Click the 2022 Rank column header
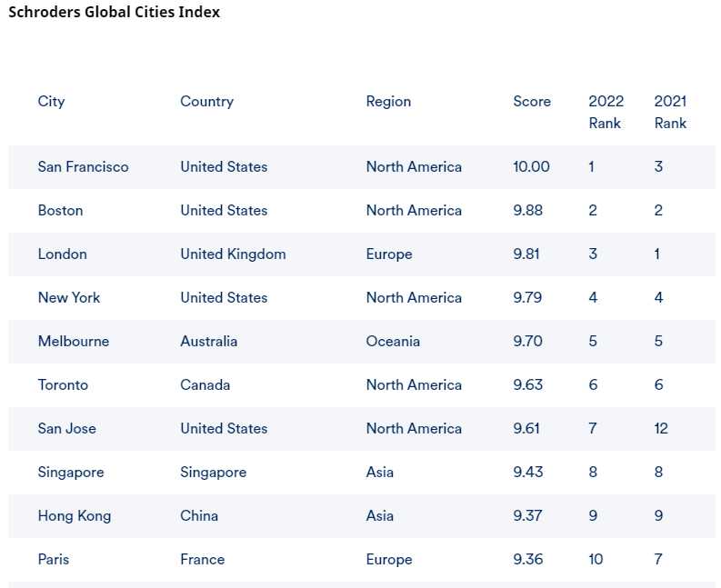The width and height of the screenshot is (721, 588). 606,112
